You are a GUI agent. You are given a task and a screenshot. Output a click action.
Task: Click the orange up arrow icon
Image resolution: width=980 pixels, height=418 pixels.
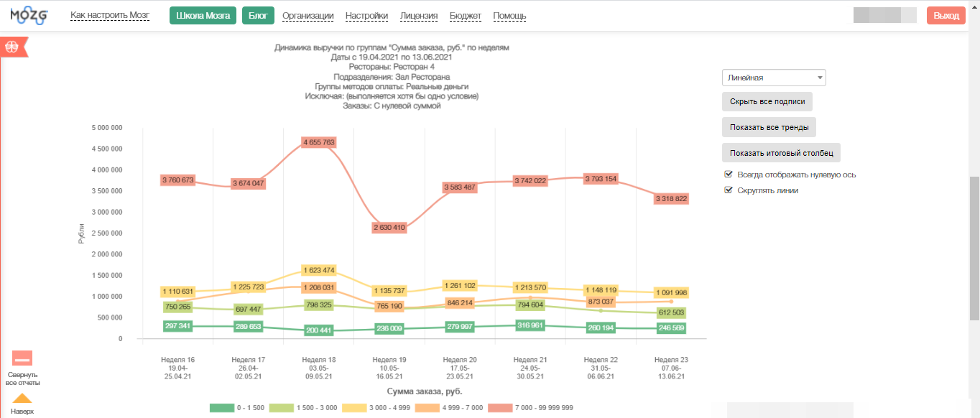point(22,399)
